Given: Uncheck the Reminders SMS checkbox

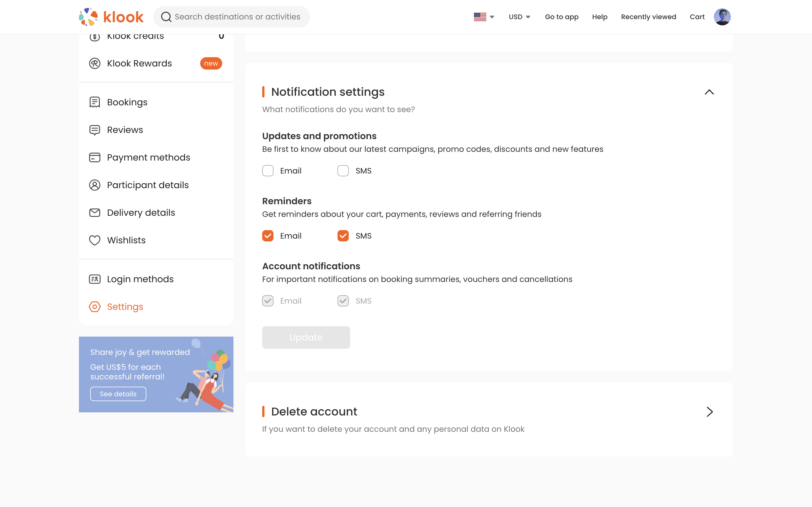Looking at the screenshot, I should (x=343, y=236).
